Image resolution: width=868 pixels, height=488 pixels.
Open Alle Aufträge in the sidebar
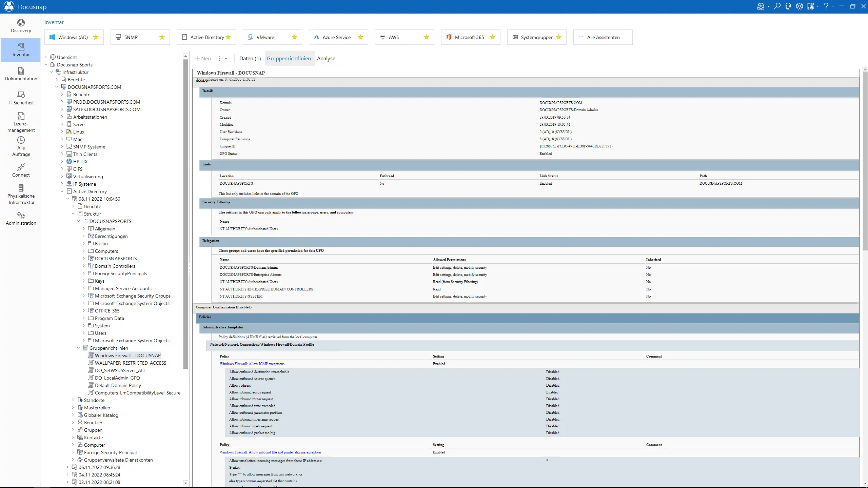pyautogui.click(x=21, y=146)
